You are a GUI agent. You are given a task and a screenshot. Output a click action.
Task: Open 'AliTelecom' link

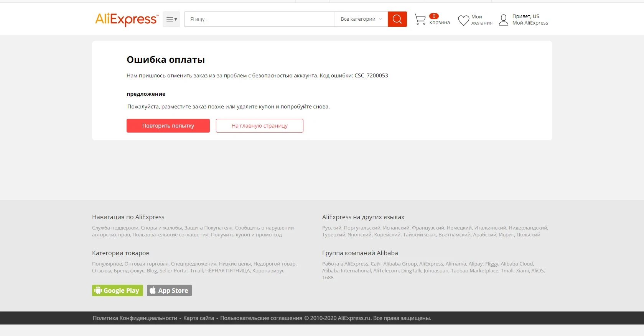(x=386, y=271)
